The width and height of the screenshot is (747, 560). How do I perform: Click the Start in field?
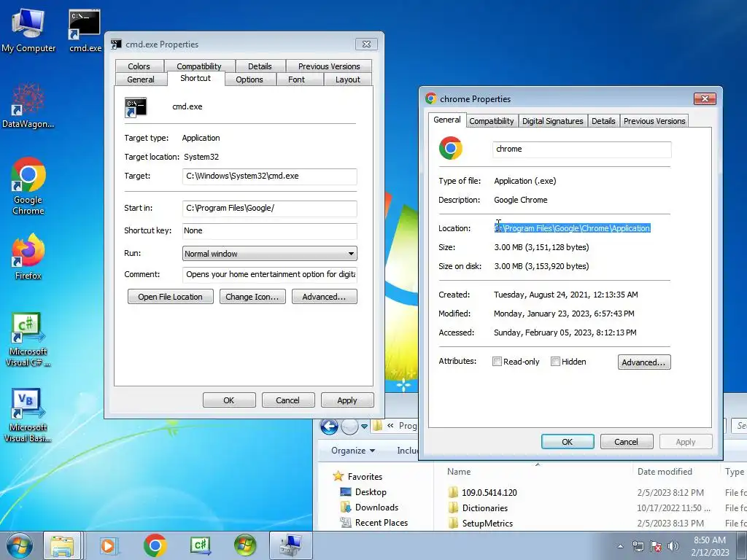[270, 208]
